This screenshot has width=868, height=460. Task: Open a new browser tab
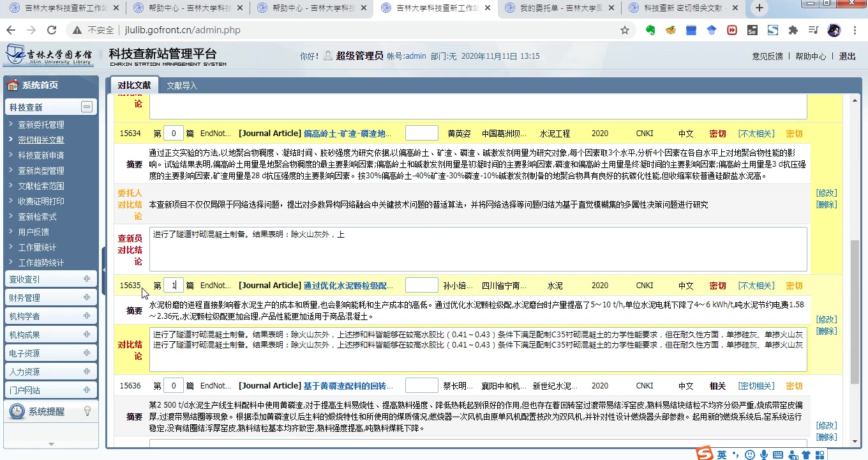pyautogui.click(x=759, y=8)
